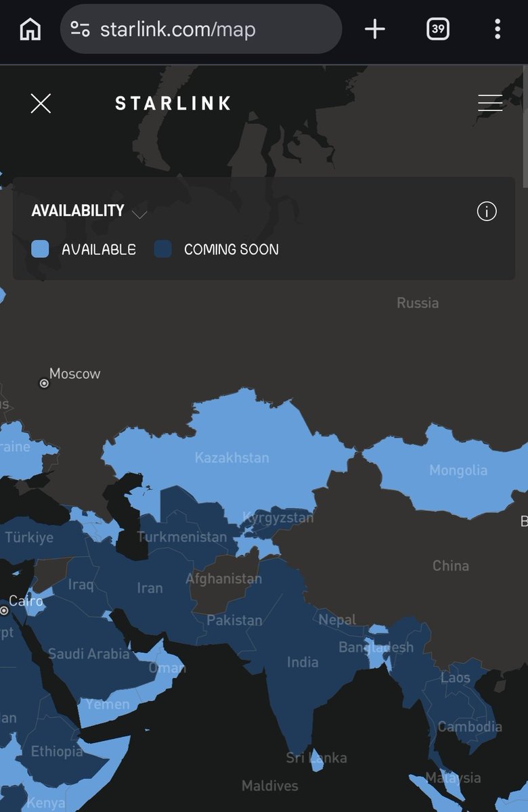
Task: Select Yemen on the map
Action: pos(108,704)
